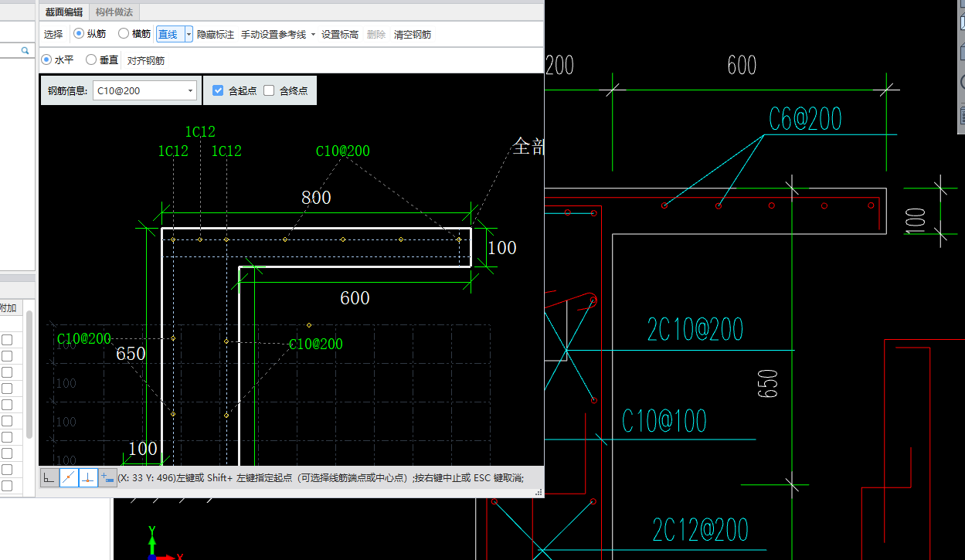Click the 设置标高 button

[x=340, y=35]
